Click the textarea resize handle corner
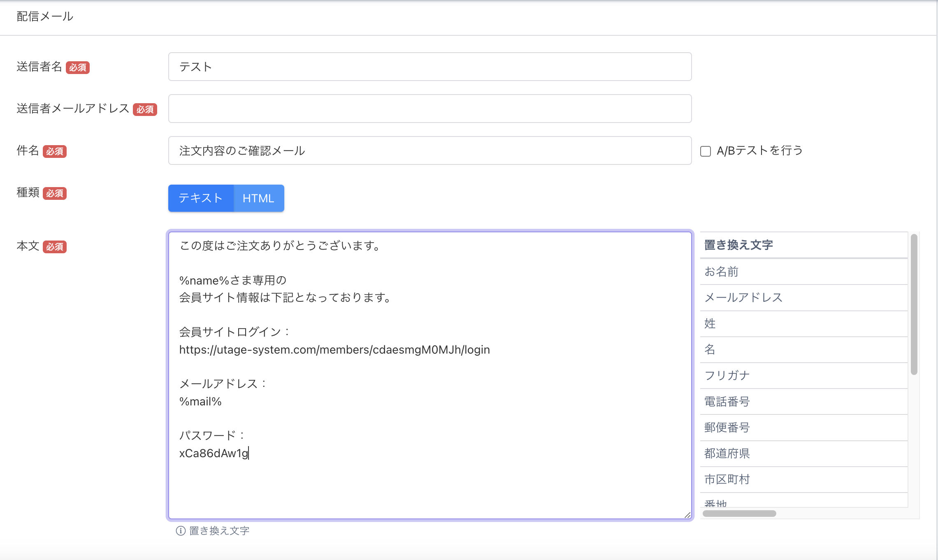Viewport: 938px width, 560px height. point(687,515)
